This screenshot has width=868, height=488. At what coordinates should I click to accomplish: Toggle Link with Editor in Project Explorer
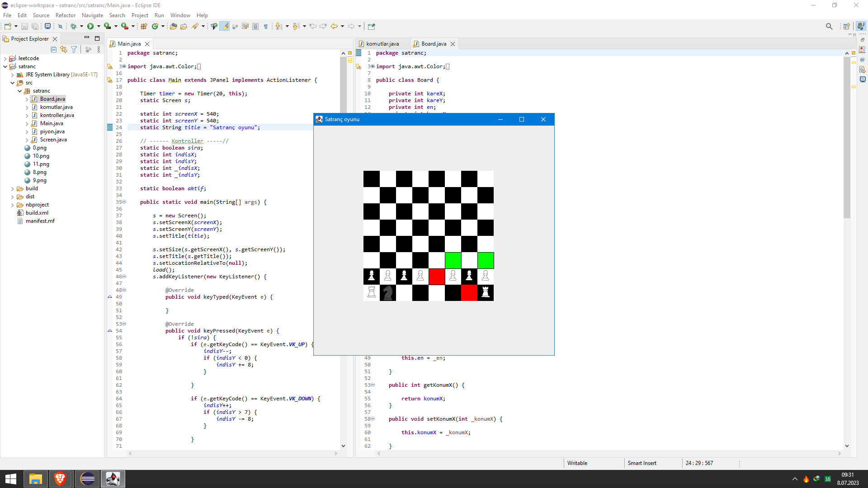[64, 49]
